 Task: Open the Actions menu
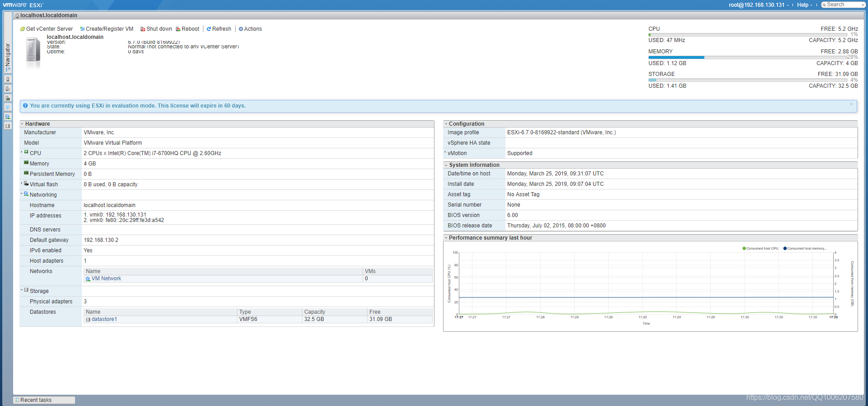[x=250, y=29]
